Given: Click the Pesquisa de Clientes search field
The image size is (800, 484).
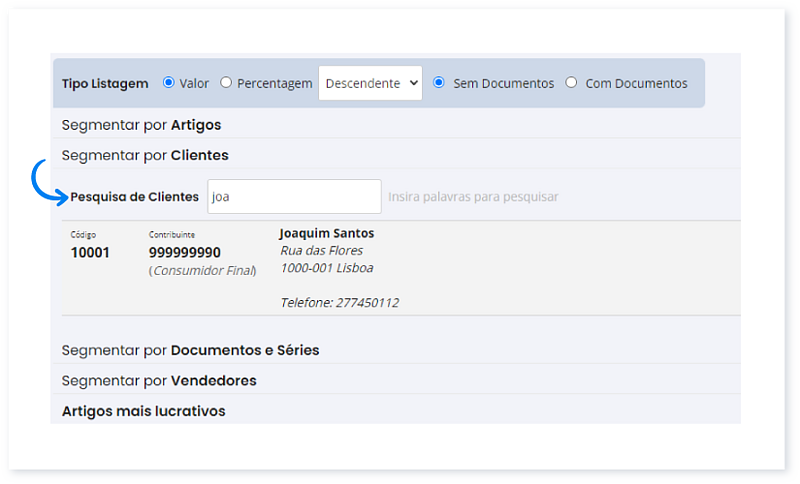Looking at the screenshot, I should click(294, 196).
